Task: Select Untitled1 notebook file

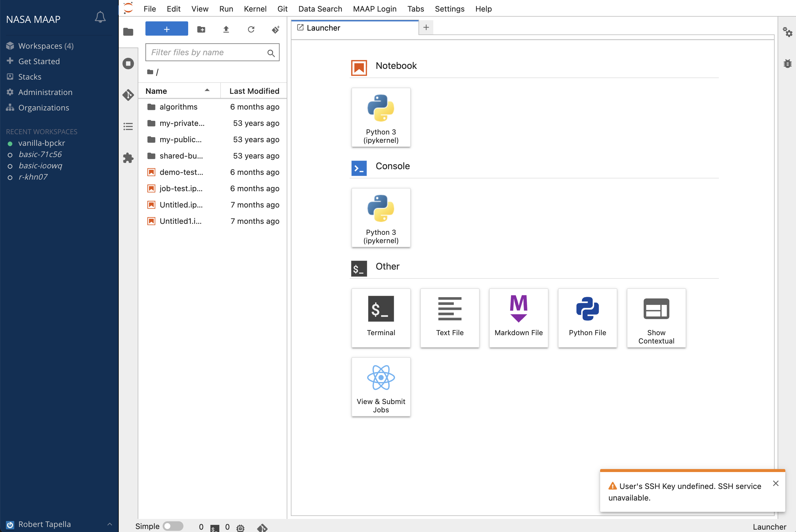Action: pyautogui.click(x=212, y=221)
